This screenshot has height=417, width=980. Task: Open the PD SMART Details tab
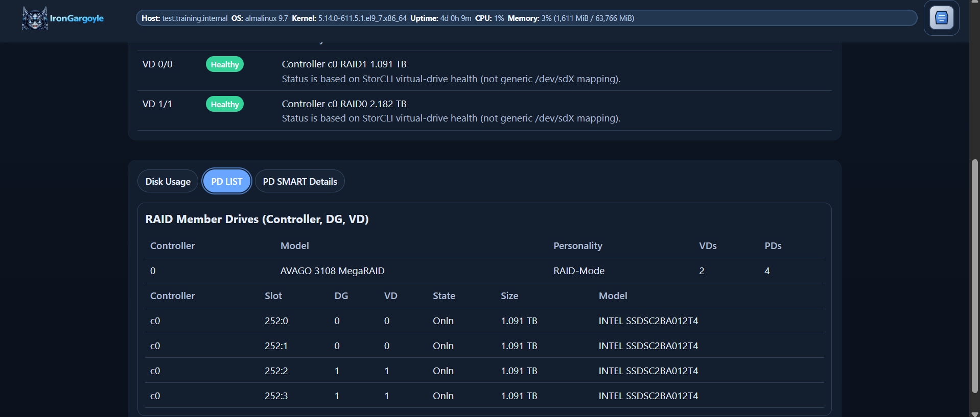(300, 182)
